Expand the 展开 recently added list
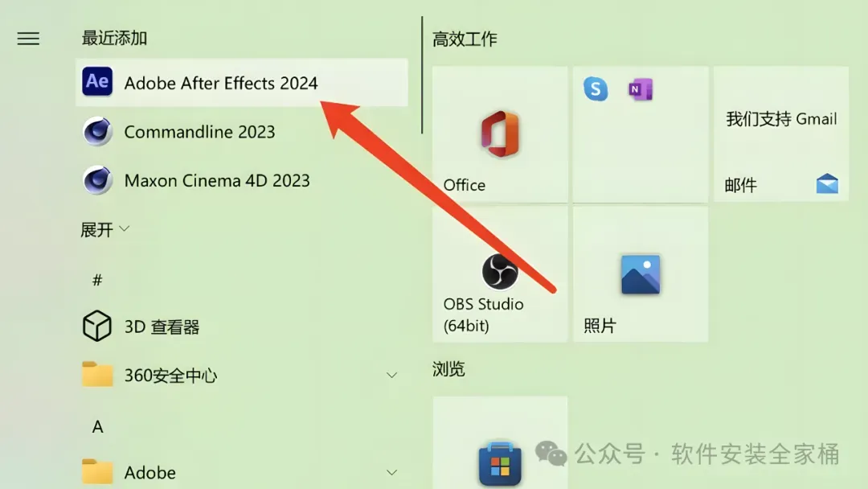 pyautogui.click(x=105, y=229)
